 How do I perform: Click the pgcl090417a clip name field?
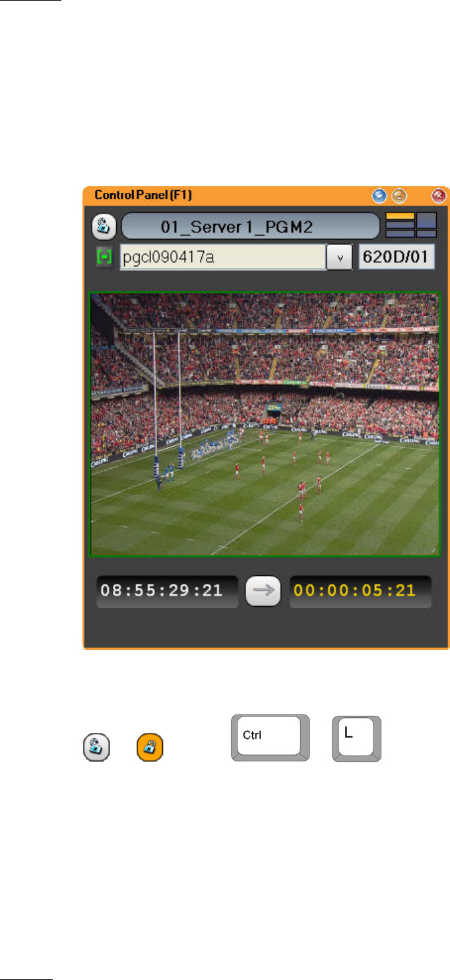pyautogui.click(x=222, y=258)
